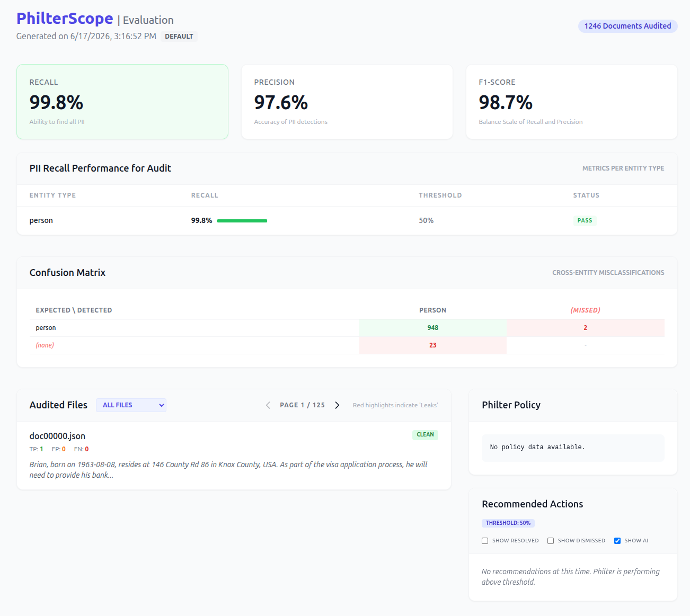Click the RECALL column header in table
Image resolution: width=690 pixels, height=616 pixels.
(x=205, y=195)
